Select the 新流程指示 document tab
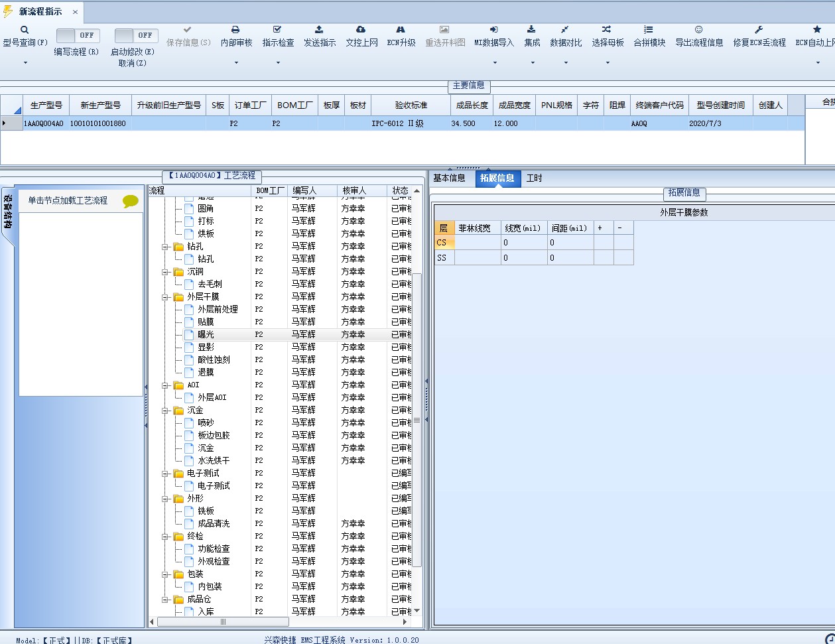This screenshot has width=835, height=644. [40, 12]
